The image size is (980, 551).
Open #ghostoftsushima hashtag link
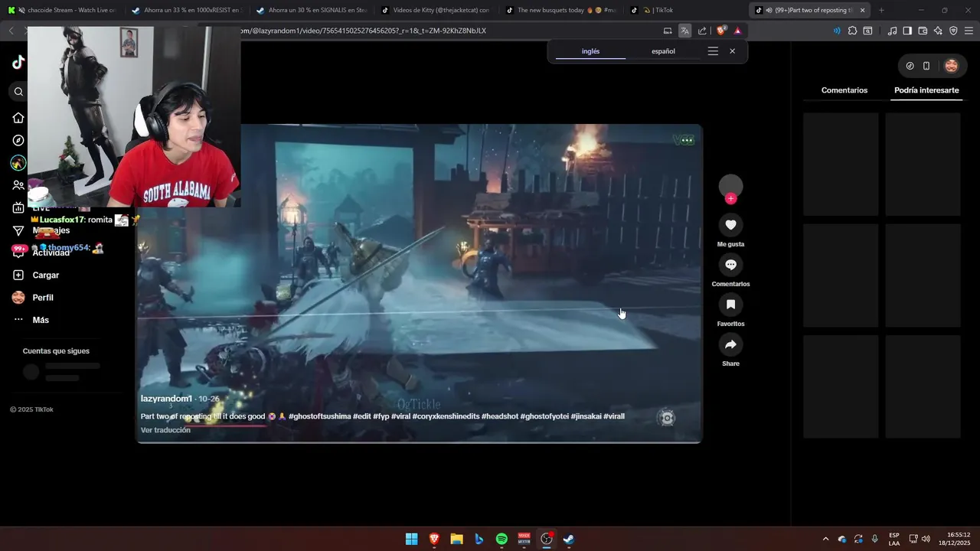(319, 416)
